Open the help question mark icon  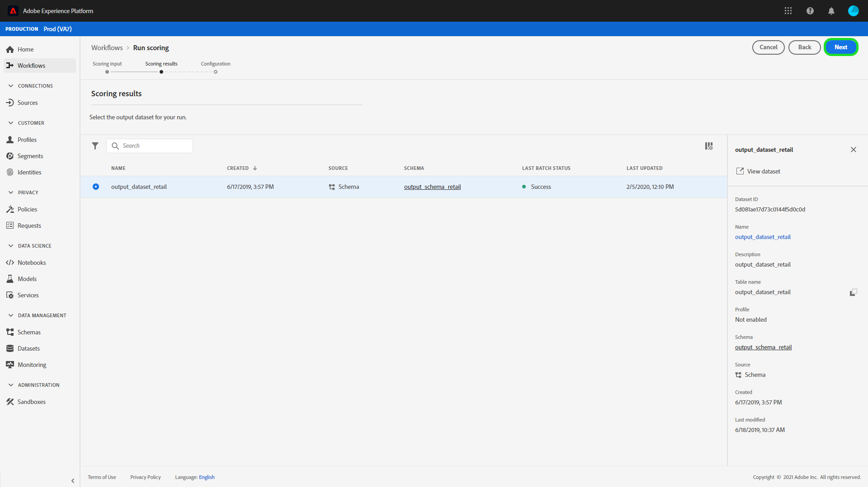810,11
